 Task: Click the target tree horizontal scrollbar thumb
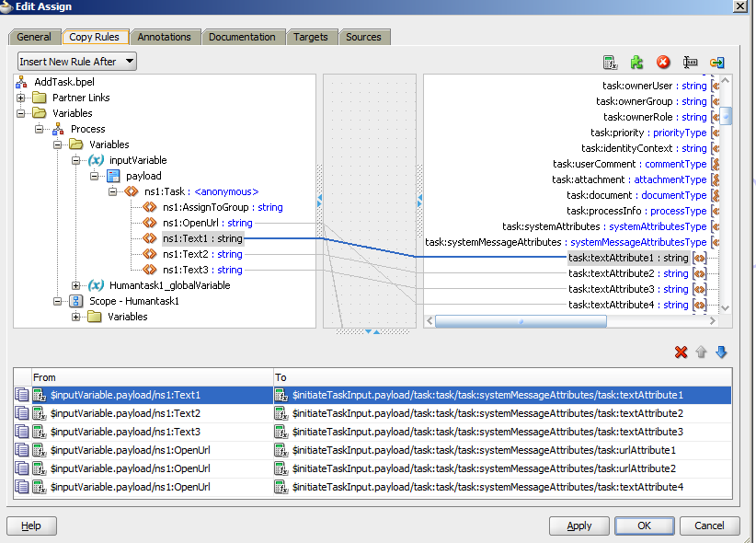click(x=521, y=321)
